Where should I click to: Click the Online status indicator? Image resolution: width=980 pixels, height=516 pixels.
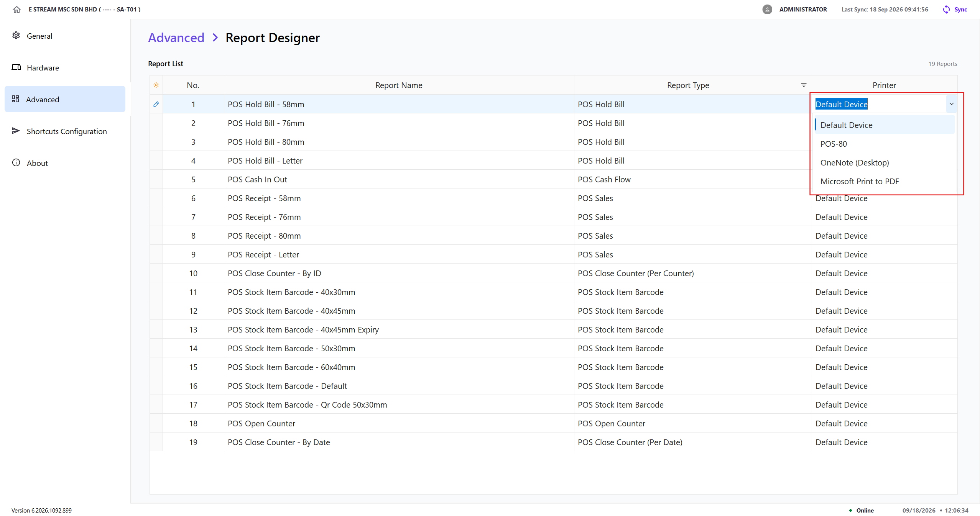tap(862, 510)
